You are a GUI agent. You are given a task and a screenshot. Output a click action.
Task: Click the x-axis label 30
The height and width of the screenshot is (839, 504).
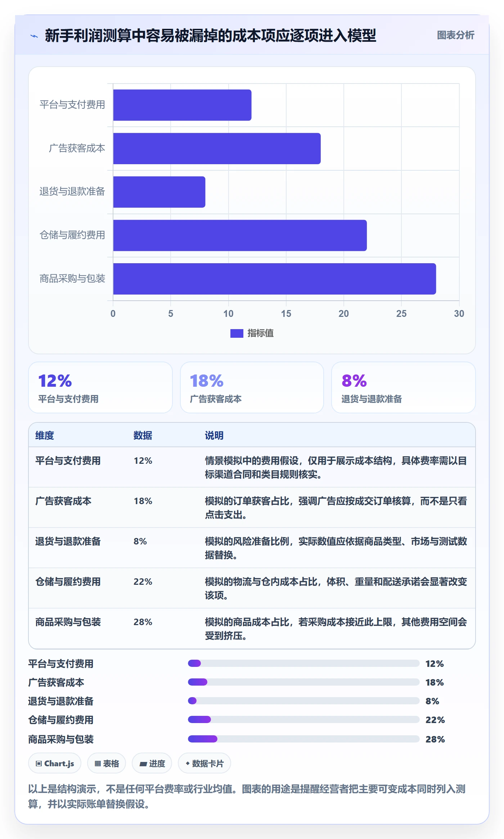click(459, 314)
